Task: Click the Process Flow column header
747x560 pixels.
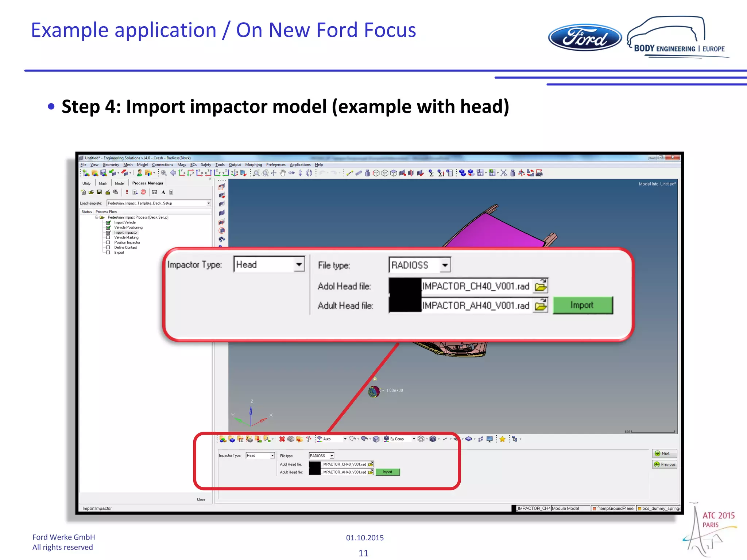Action: [x=106, y=212]
